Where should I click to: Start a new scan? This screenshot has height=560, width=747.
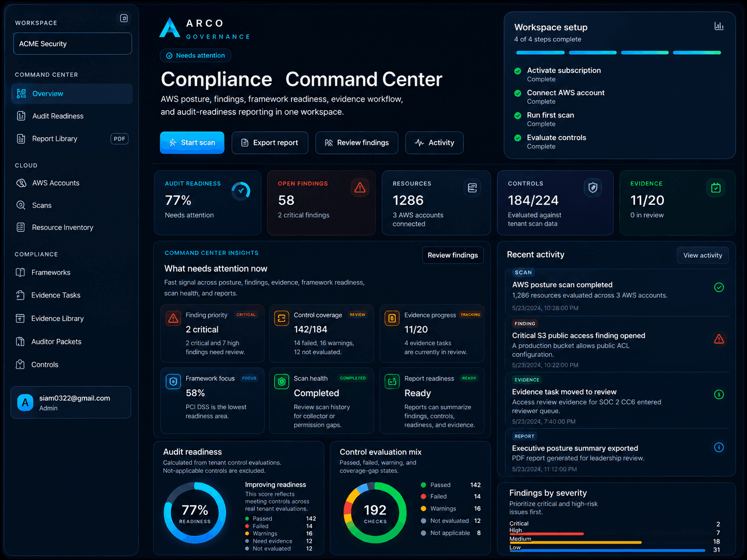[x=192, y=143]
